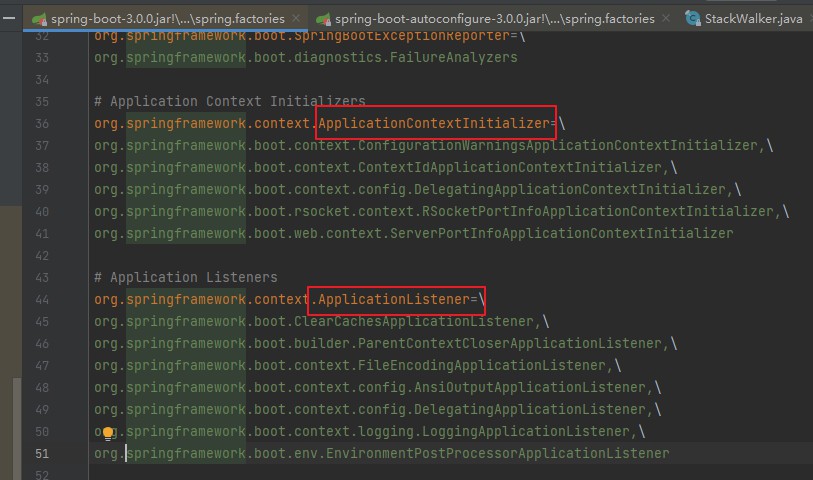Viewport: 813px width, 480px height.
Task: Click the ApplicationListener key on line 44
Action: pos(394,299)
